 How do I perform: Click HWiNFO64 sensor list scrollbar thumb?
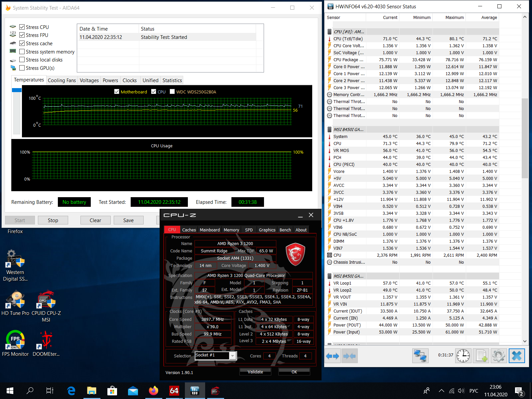[525, 138]
